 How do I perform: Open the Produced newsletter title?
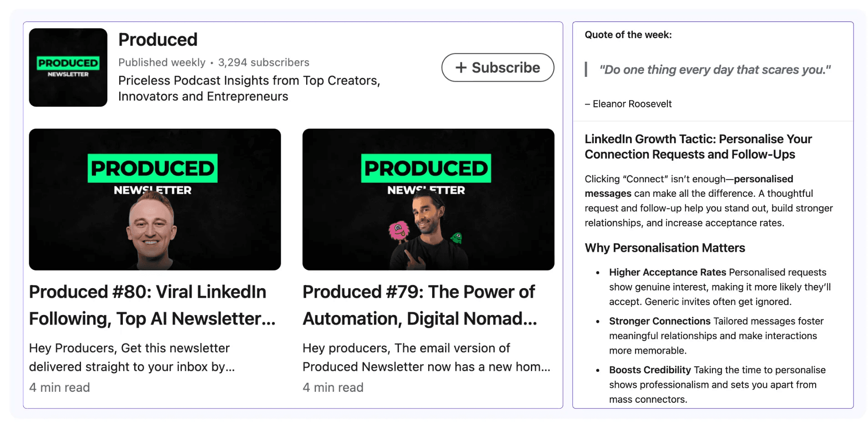click(158, 40)
